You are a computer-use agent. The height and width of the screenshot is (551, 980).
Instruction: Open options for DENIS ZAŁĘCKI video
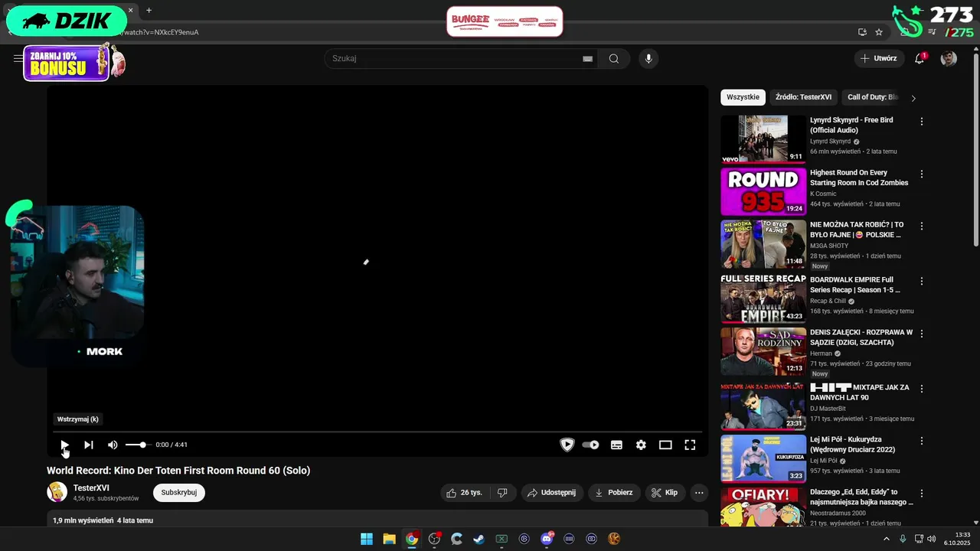922,334
